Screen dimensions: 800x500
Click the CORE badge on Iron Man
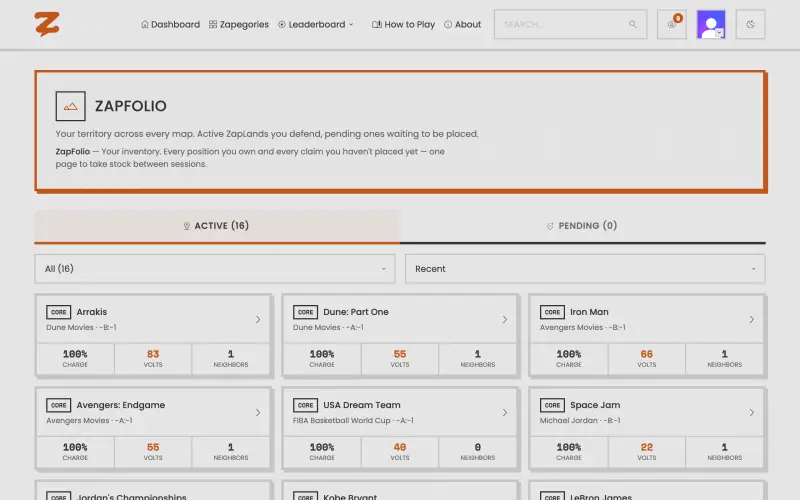(x=552, y=312)
